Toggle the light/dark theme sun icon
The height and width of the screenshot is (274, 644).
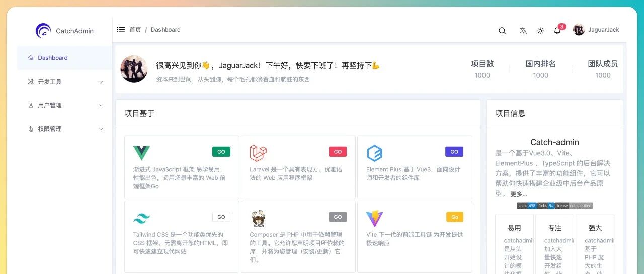click(540, 31)
